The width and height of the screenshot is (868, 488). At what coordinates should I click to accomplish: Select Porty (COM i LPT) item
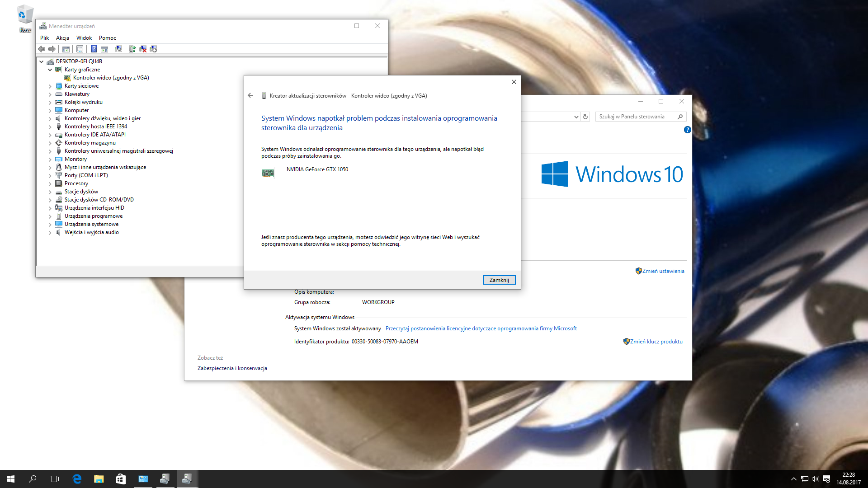(x=86, y=175)
